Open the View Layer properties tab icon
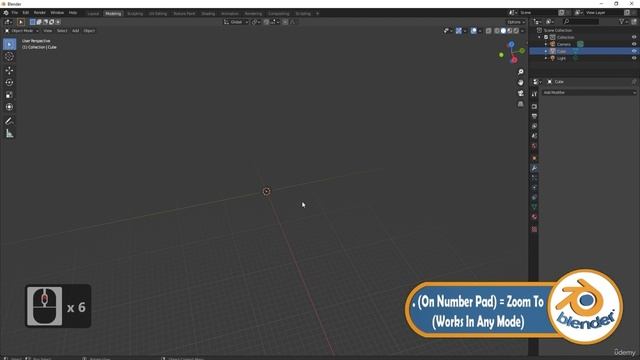Image resolution: width=640 pixels, height=360 pixels. (534, 126)
